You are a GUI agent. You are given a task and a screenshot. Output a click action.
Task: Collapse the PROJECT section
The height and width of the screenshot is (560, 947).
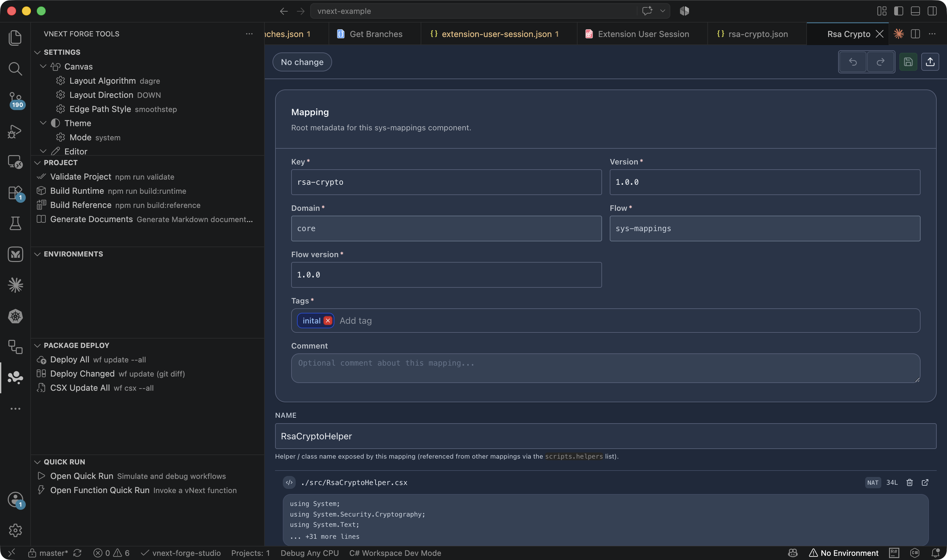tap(37, 163)
